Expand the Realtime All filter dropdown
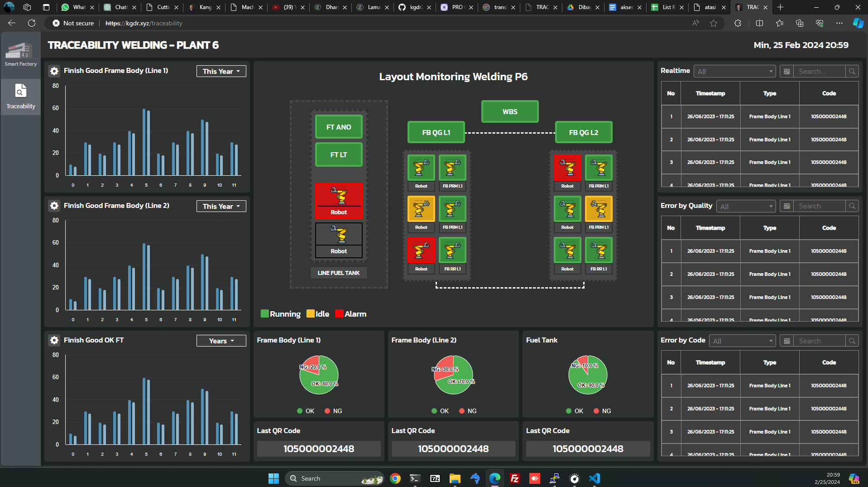Image resolution: width=868 pixels, height=487 pixels. pos(734,72)
